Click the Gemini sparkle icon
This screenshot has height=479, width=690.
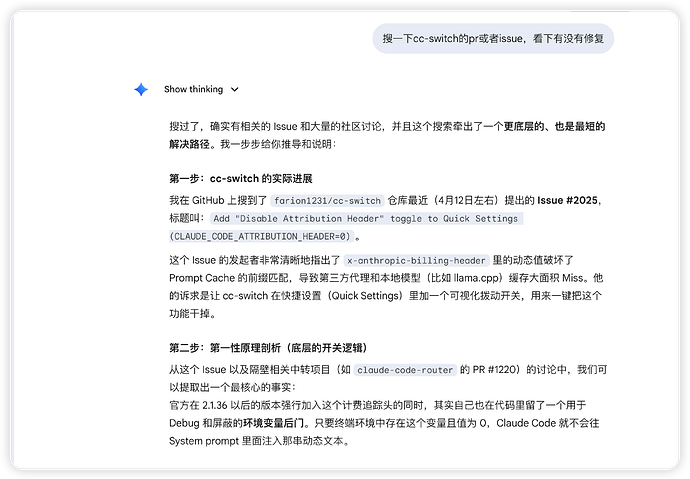[x=141, y=89]
